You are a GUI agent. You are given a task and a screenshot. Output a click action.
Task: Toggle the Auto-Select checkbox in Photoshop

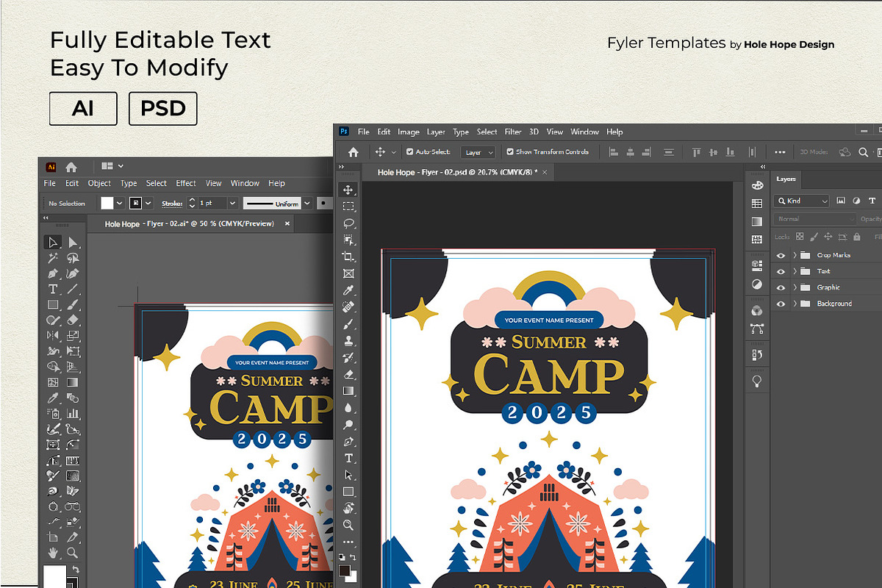408,152
